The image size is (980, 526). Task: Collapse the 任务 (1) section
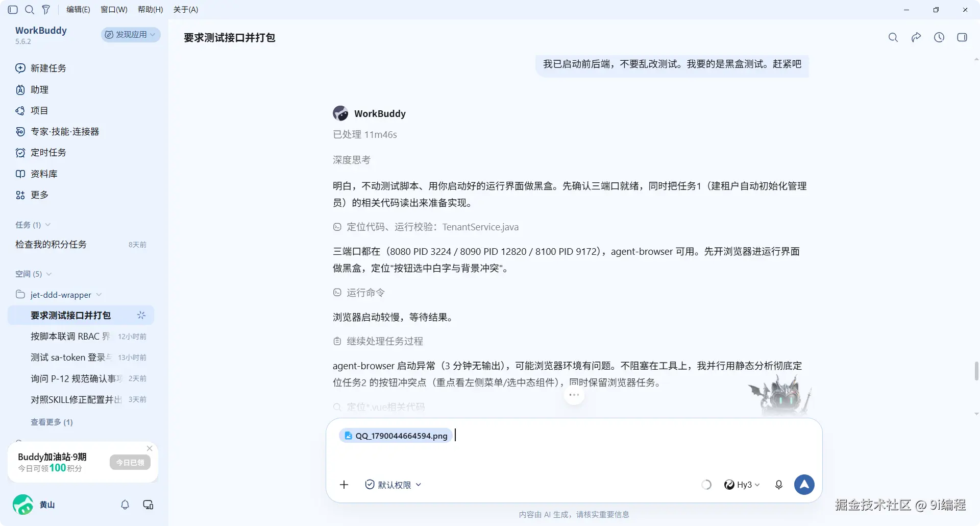click(33, 225)
